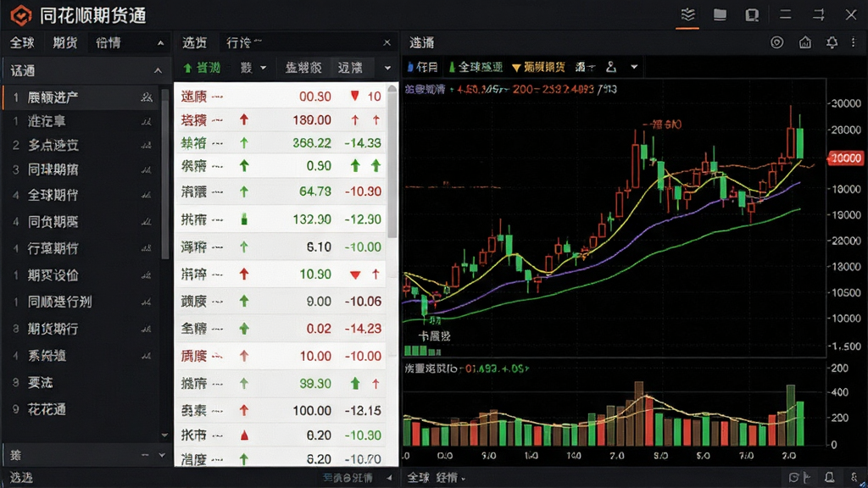Click the person icon in chart toolbar
868x488 pixels.
pyautogui.click(x=610, y=67)
